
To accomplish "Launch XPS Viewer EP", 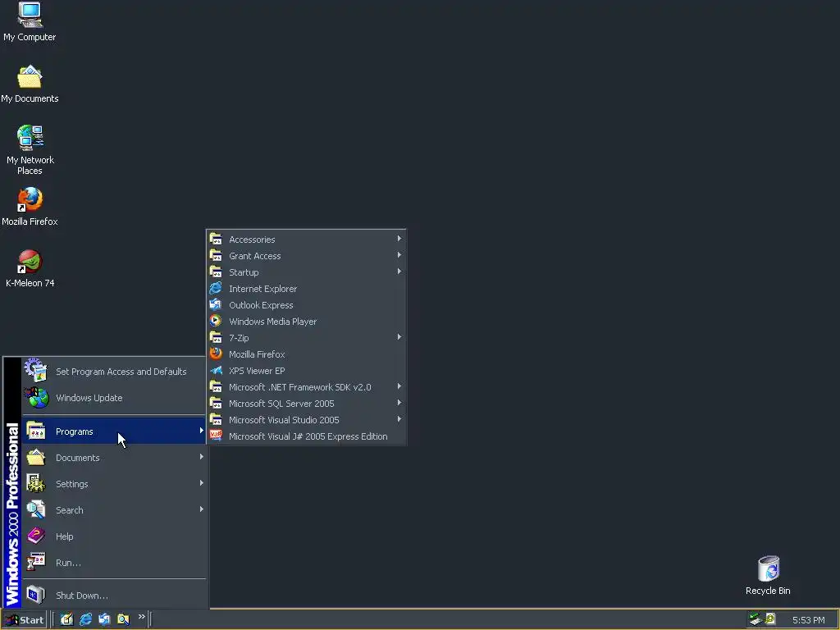I will (x=306, y=371).
